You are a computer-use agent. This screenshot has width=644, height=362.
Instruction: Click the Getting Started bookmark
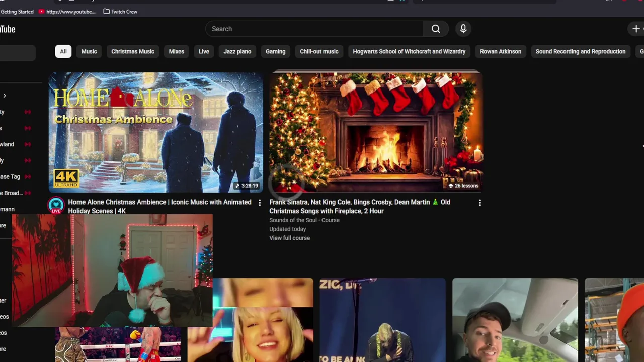(17, 11)
